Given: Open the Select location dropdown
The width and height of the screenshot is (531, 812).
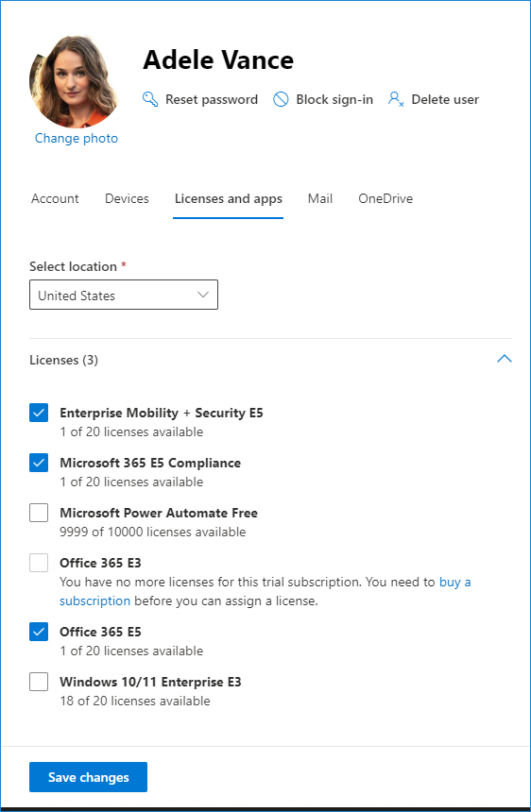Looking at the screenshot, I should pos(124,296).
